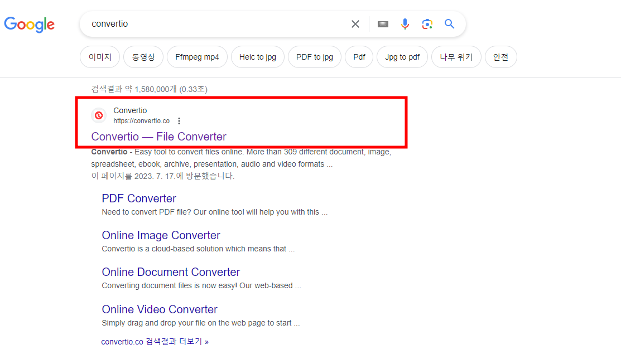
Task: Select the Pdf filter chip
Action: [x=359, y=57]
